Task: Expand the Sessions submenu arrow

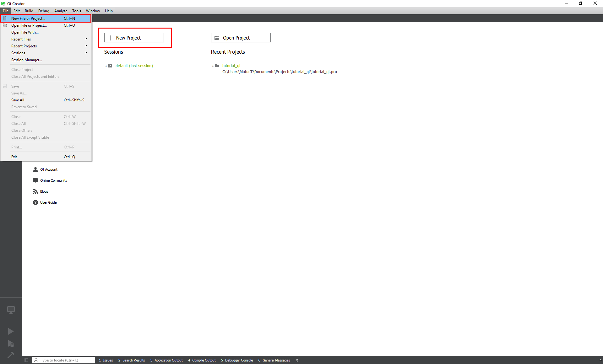Action: click(86, 53)
